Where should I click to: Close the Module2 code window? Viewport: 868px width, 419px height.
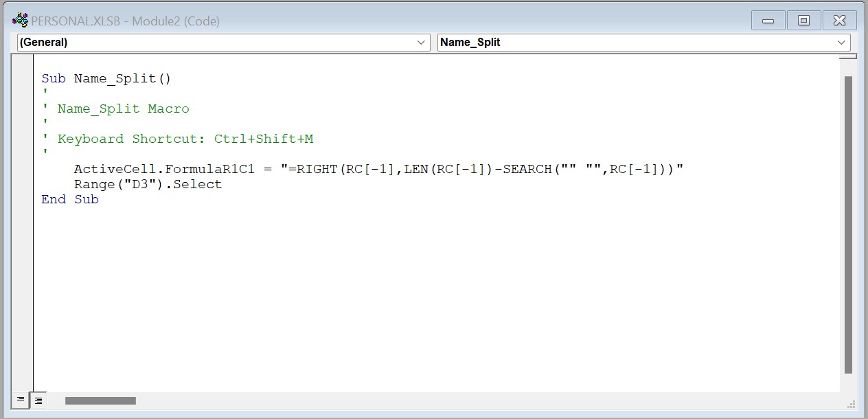839,21
